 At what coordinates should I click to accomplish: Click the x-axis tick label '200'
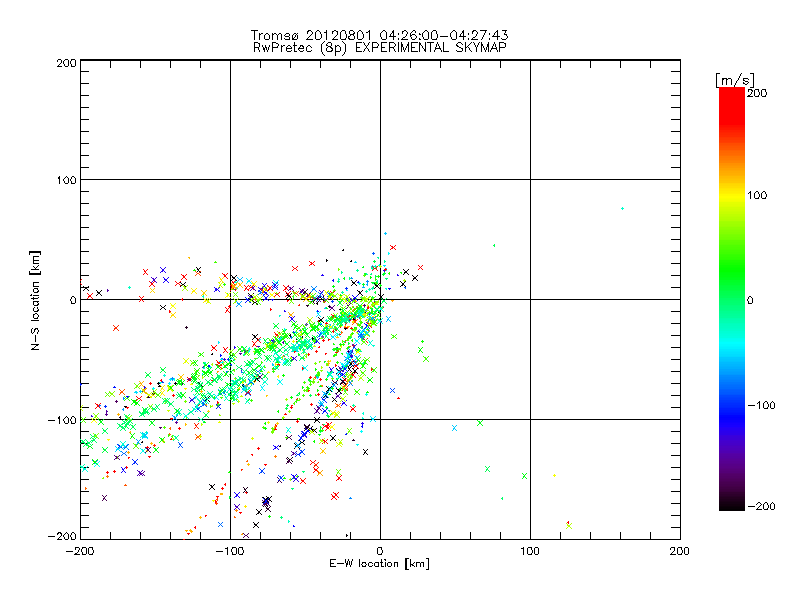click(680, 552)
